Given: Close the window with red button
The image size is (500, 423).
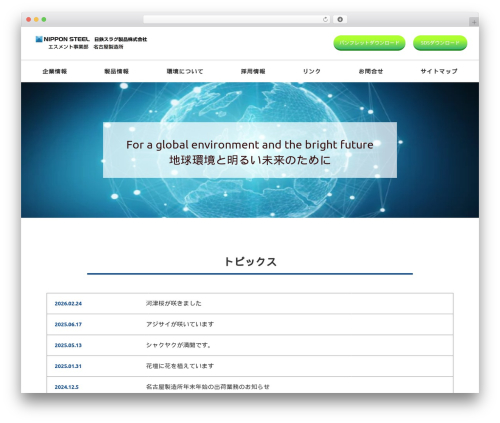Looking at the screenshot, I should [x=29, y=20].
